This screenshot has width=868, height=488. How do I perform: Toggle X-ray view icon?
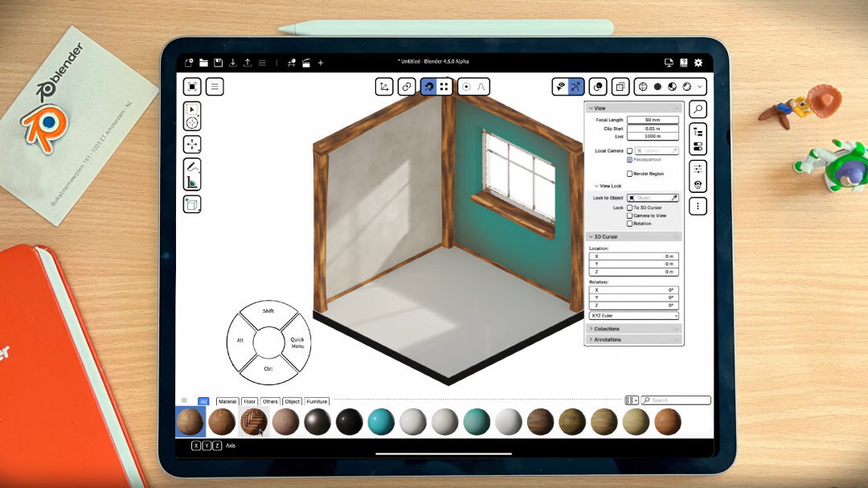620,87
